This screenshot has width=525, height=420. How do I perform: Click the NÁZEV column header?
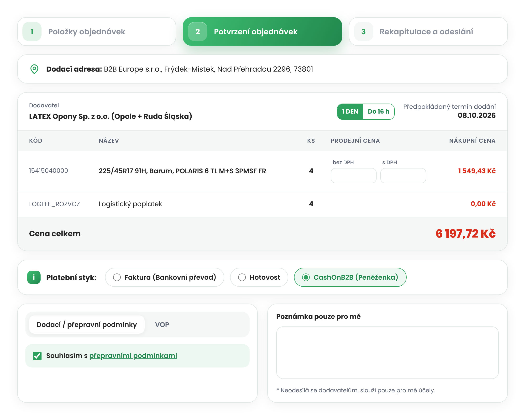click(109, 141)
